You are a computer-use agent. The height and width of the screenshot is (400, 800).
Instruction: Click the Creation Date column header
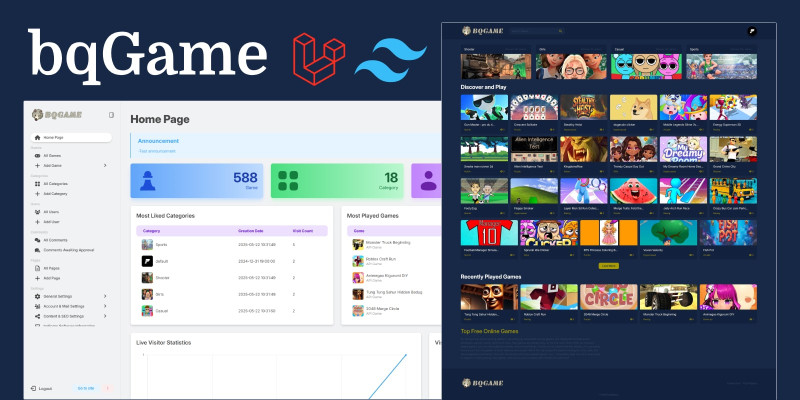(251, 231)
